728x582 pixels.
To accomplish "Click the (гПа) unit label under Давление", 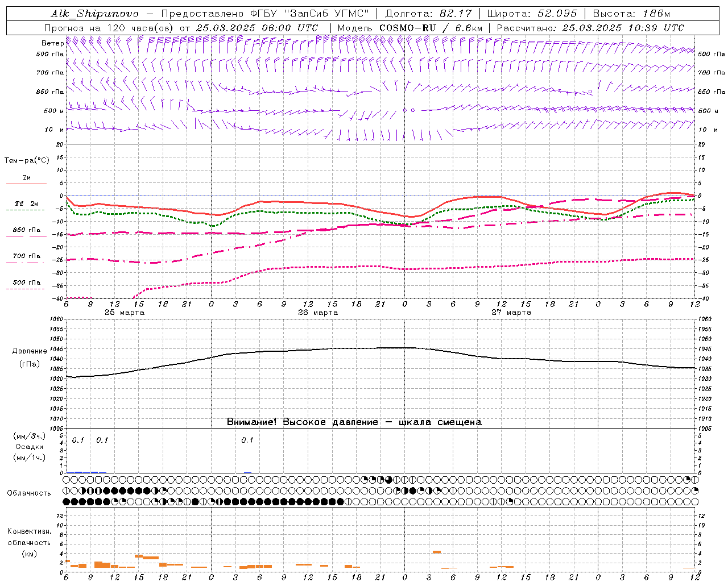I will (x=30, y=364).
